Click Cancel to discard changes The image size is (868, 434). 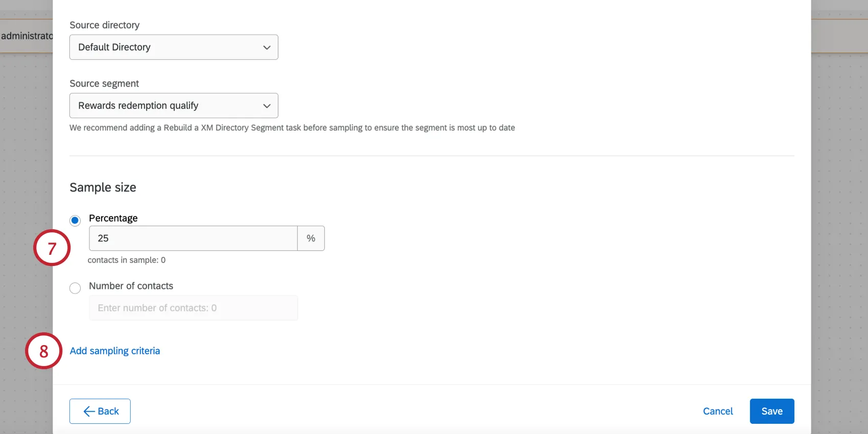tap(717, 411)
